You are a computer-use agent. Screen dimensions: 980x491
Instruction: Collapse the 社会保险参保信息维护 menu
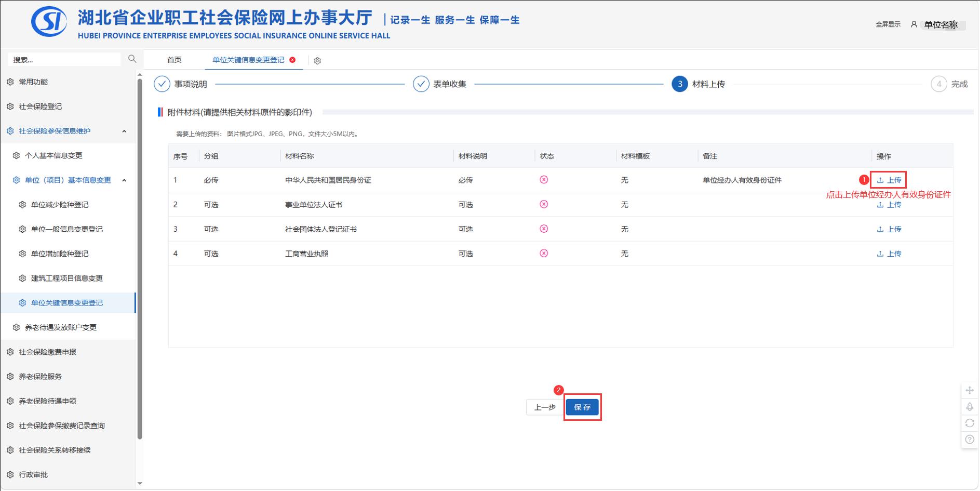[x=124, y=131]
